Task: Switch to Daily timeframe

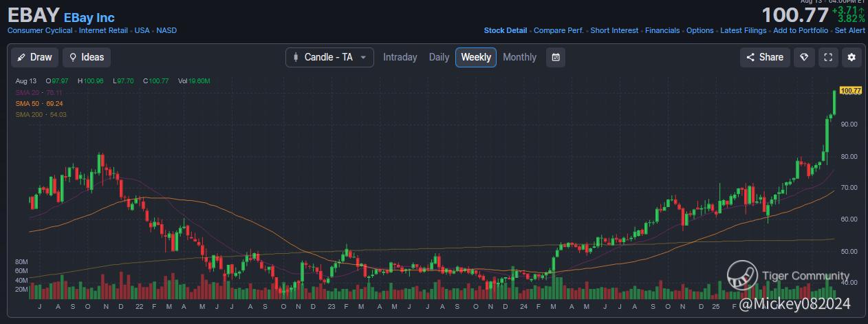Action: pyautogui.click(x=439, y=57)
